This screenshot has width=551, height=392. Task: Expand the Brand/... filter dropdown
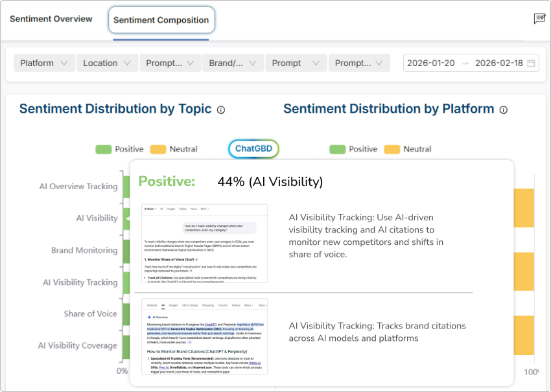pyautogui.click(x=233, y=63)
